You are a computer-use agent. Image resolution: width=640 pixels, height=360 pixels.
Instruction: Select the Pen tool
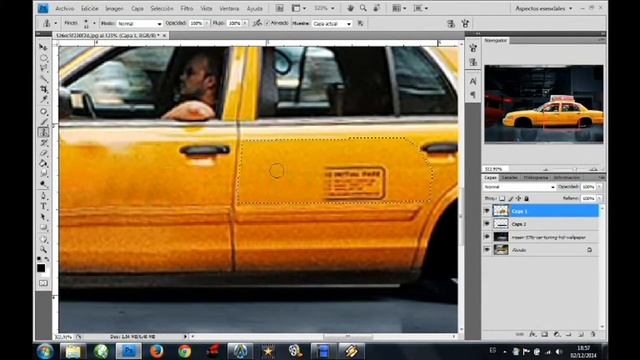tap(43, 196)
